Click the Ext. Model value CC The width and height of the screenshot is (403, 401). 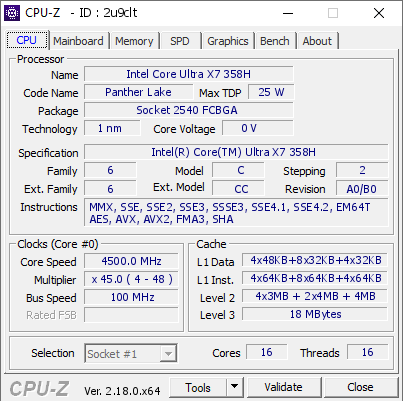tap(238, 188)
